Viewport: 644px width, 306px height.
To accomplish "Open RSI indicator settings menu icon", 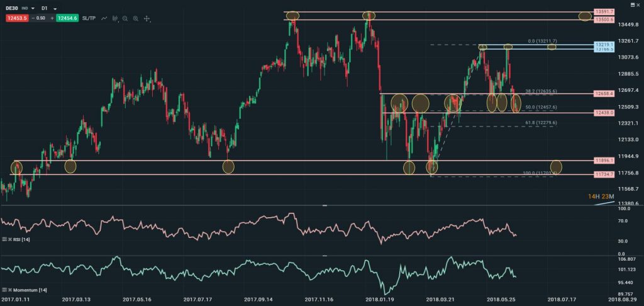I will (x=4, y=239).
